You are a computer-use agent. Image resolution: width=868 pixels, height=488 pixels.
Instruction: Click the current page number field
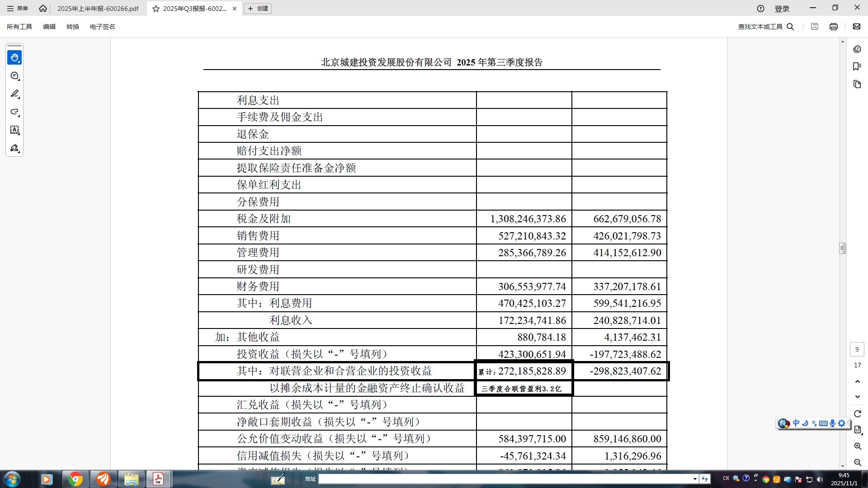857,349
